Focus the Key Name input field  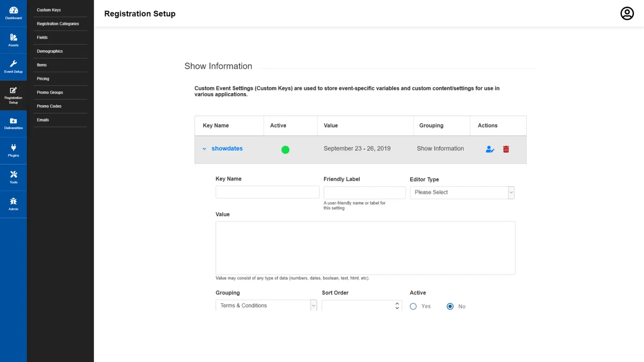pyautogui.click(x=267, y=192)
